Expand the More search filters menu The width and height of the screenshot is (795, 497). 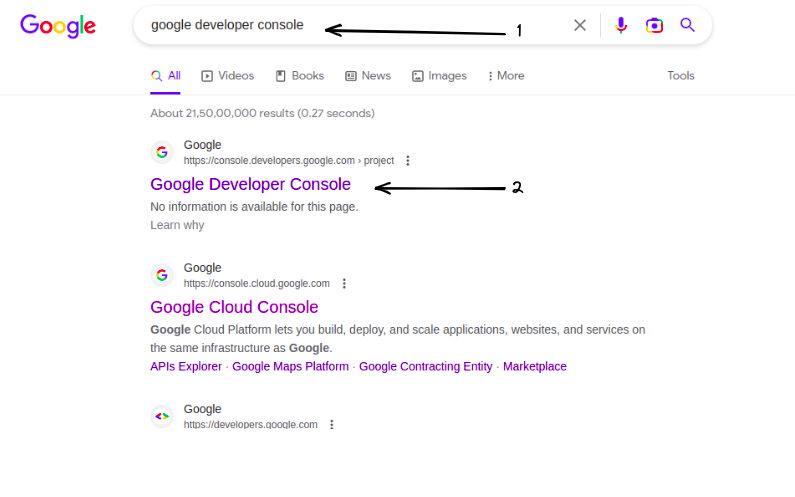coord(506,76)
